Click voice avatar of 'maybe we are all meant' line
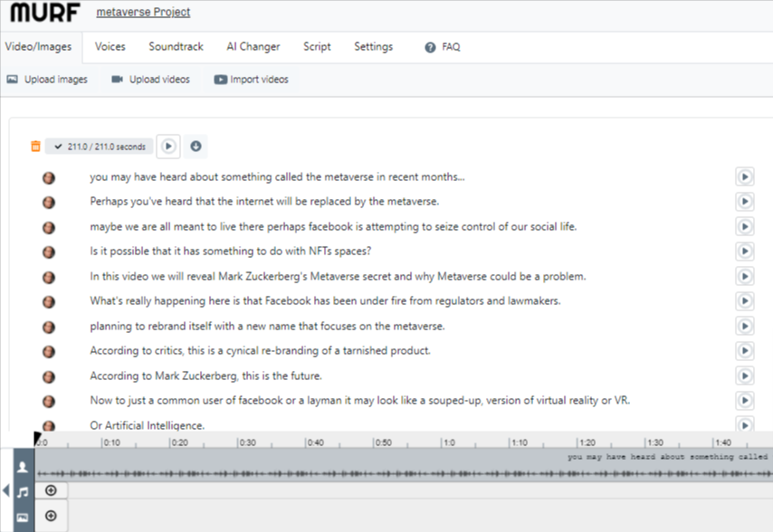 click(48, 228)
